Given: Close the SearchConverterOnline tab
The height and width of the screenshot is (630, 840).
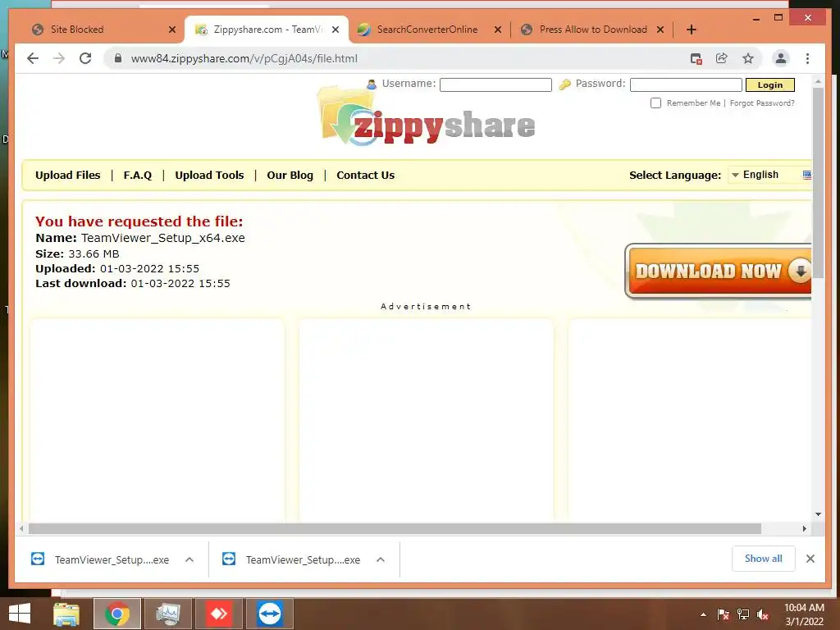Looking at the screenshot, I should pyautogui.click(x=498, y=30).
